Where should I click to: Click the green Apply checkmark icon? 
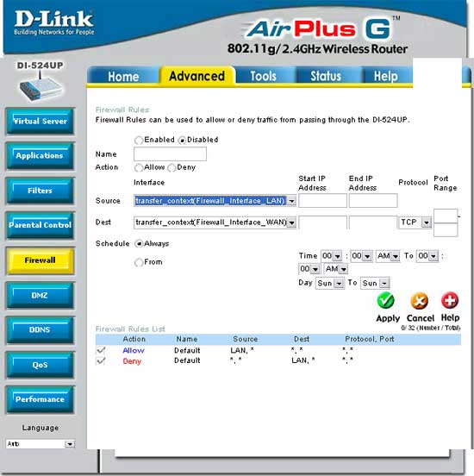[385, 301]
